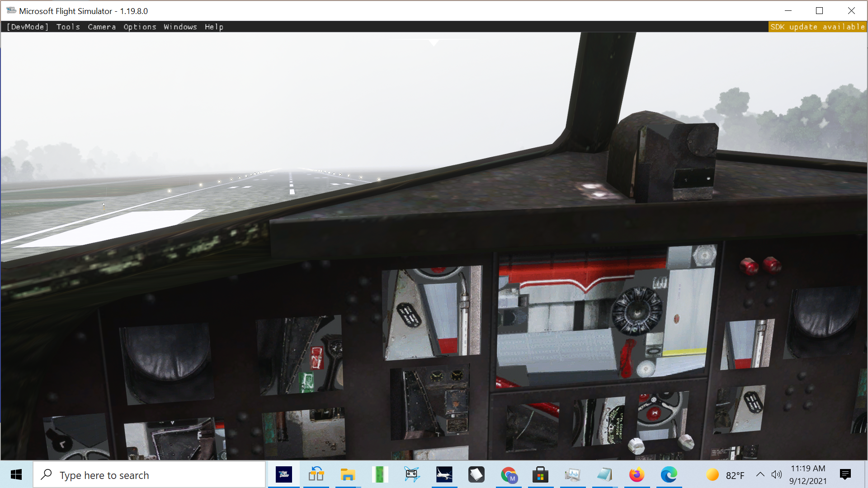Open Google Chrome from the taskbar
The height and width of the screenshot is (488, 868).
[x=509, y=474]
